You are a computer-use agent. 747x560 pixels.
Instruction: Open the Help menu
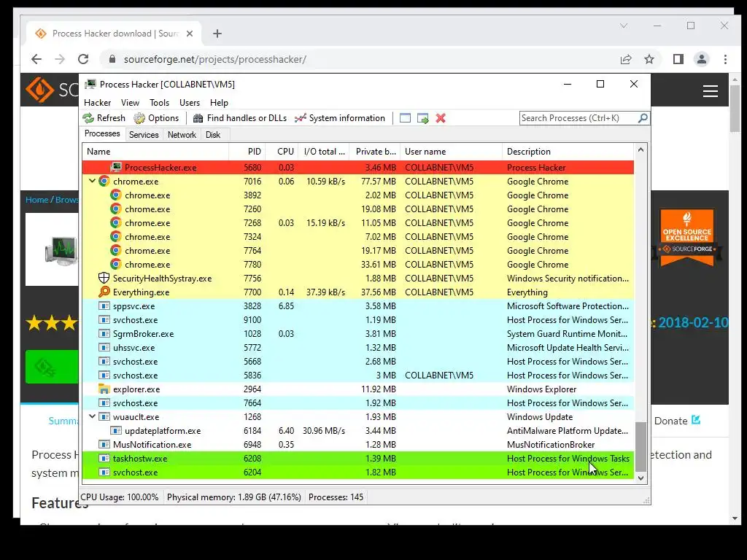[x=219, y=102]
